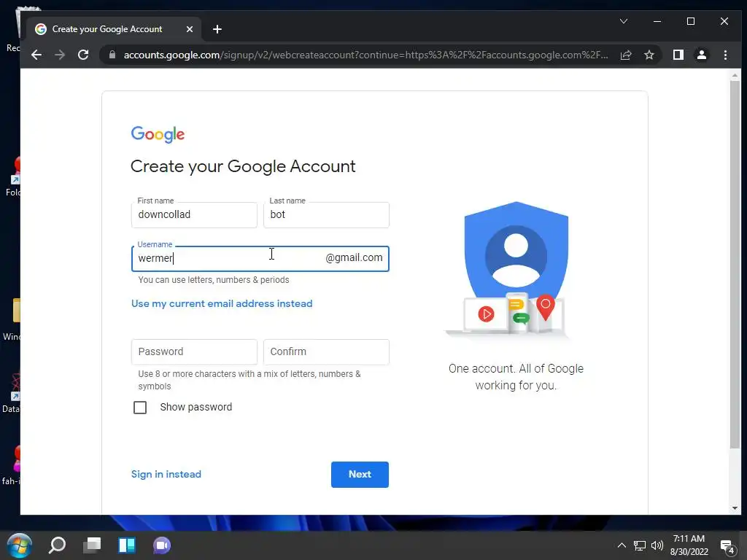Click the @gmail.com suffix text
This screenshot has width=747, height=560.
coord(354,257)
